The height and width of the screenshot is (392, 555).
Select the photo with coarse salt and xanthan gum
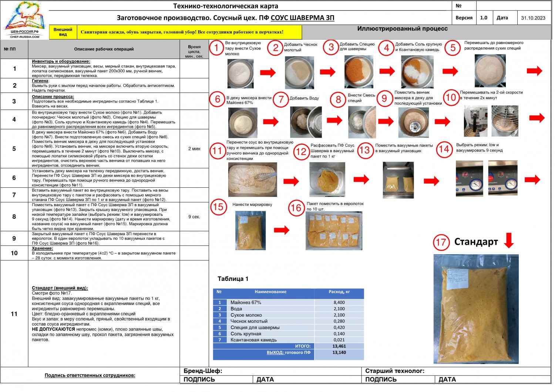(x=417, y=72)
